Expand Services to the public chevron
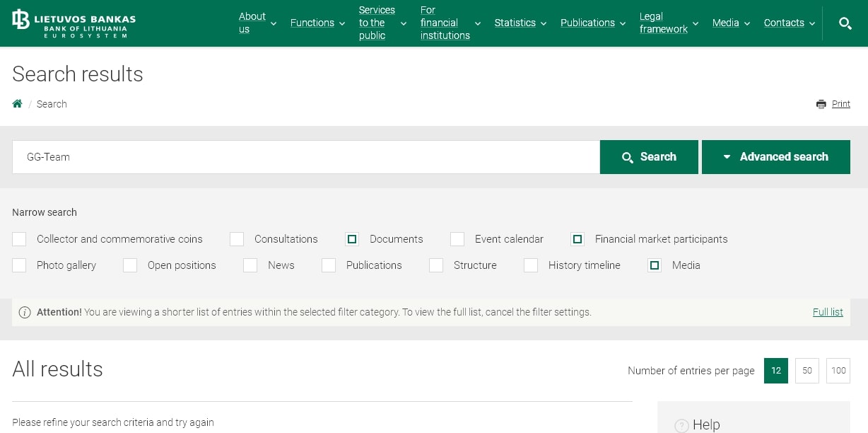Viewport: 868px width, 433px height. pos(404,23)
